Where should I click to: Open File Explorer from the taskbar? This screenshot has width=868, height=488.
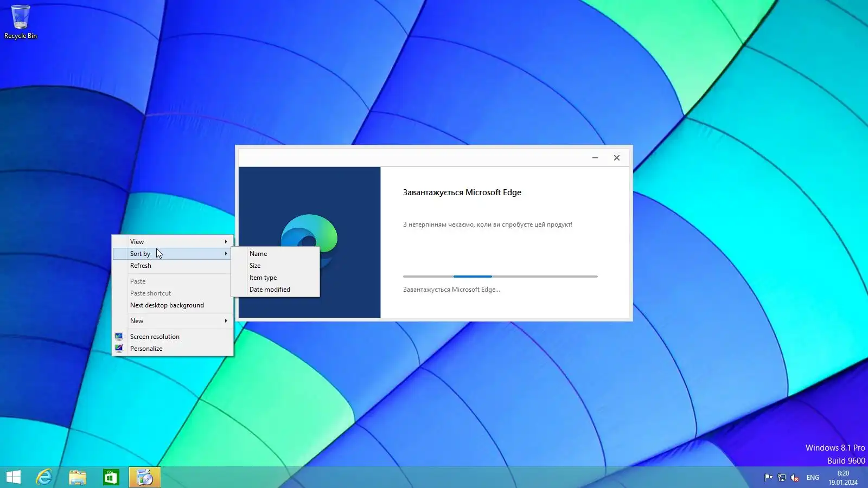click(x=78, y=477)
